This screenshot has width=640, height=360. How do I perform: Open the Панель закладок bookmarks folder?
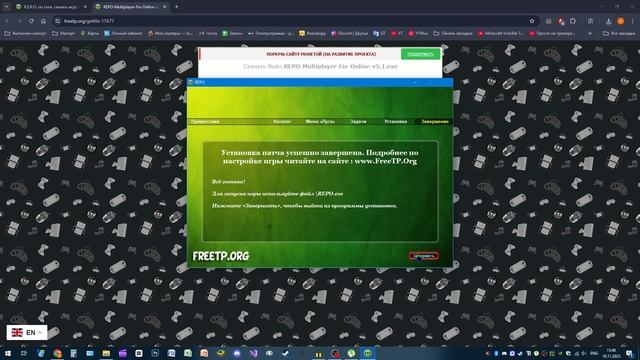(x=453, y=33)
